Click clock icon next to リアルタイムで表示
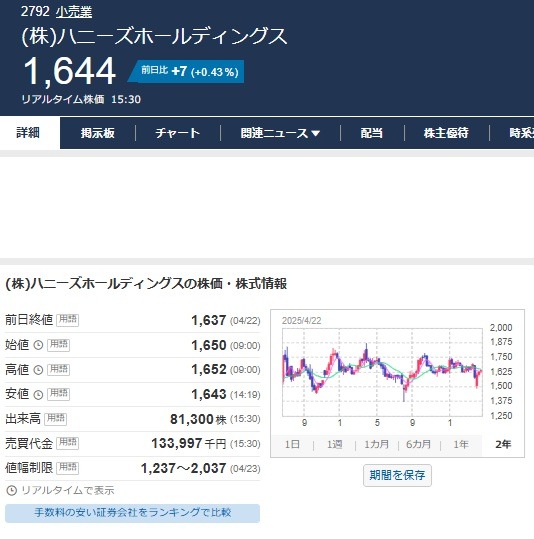 point(12,491)
